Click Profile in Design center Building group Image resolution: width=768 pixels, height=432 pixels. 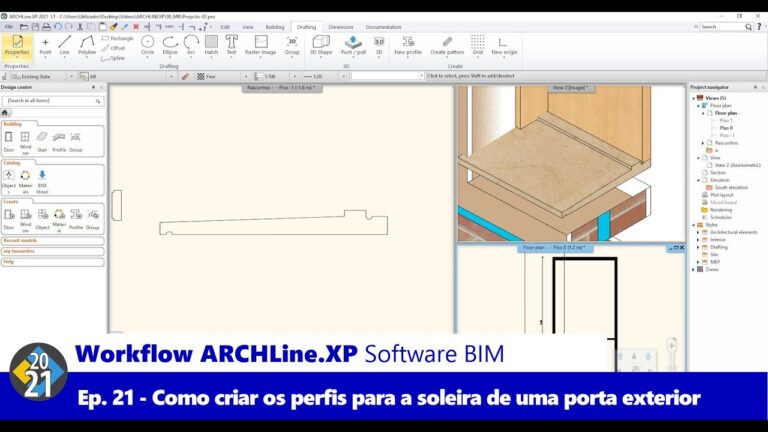point(59,142)
